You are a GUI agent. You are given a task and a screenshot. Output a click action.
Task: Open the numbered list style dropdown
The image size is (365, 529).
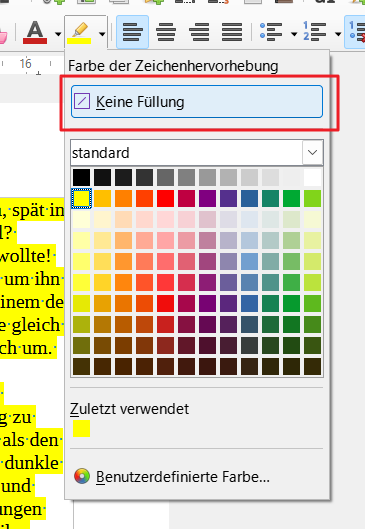pos(338,34)
